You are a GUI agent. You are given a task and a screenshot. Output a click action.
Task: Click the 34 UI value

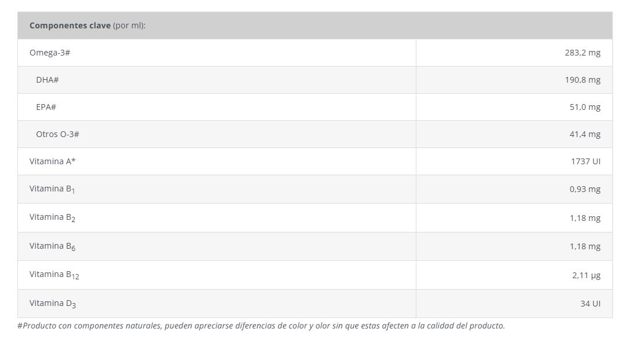(x=590, y=304)
